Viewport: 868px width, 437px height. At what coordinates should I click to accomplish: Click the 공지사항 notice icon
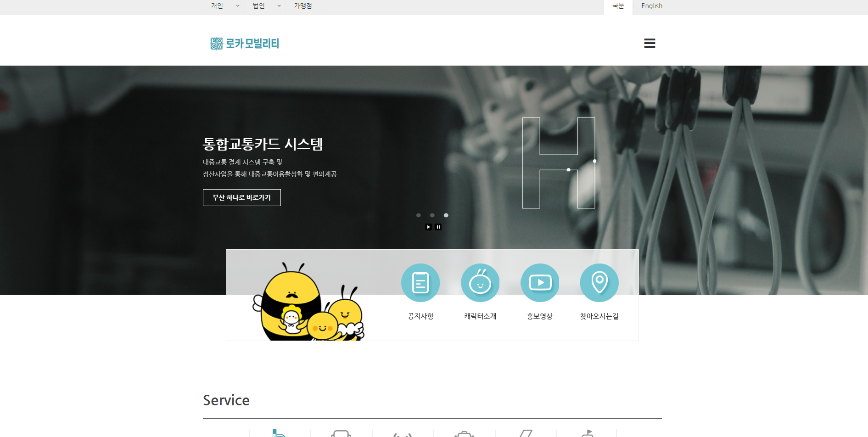pyautogui.click(x=420, y=283)
